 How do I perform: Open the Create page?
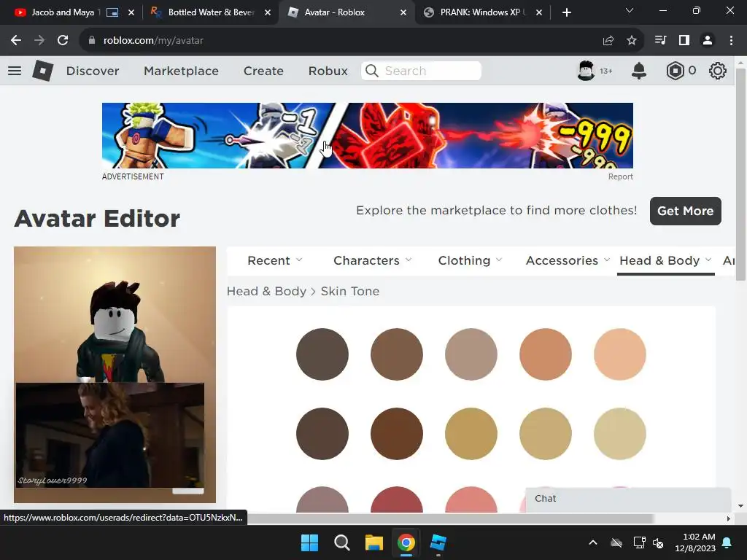(x=263, y=71)
